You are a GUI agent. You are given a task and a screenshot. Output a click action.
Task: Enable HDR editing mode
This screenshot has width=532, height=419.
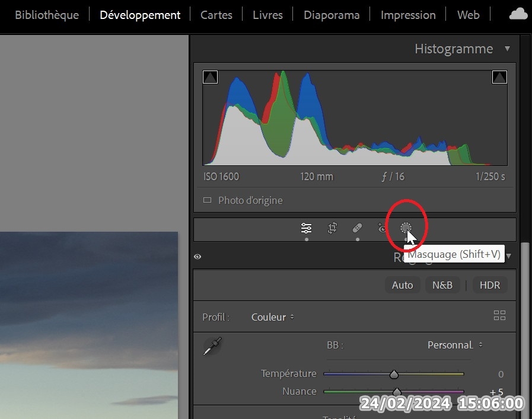(490, 285)
